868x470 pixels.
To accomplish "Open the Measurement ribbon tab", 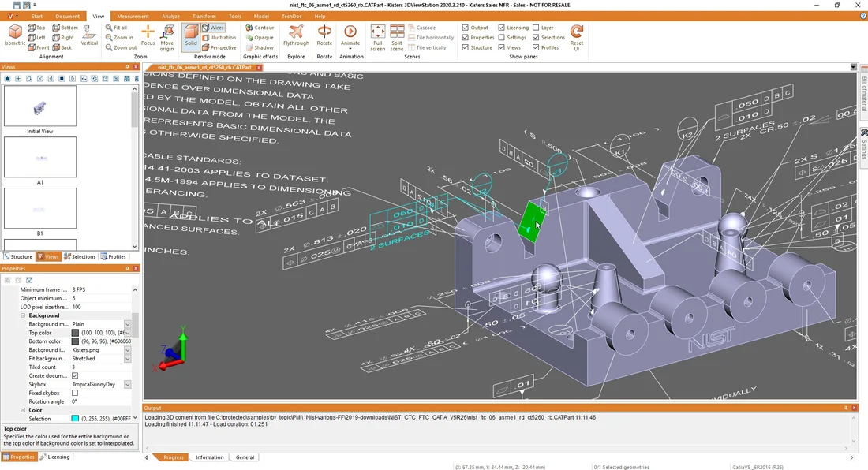I will pos(132,16).
